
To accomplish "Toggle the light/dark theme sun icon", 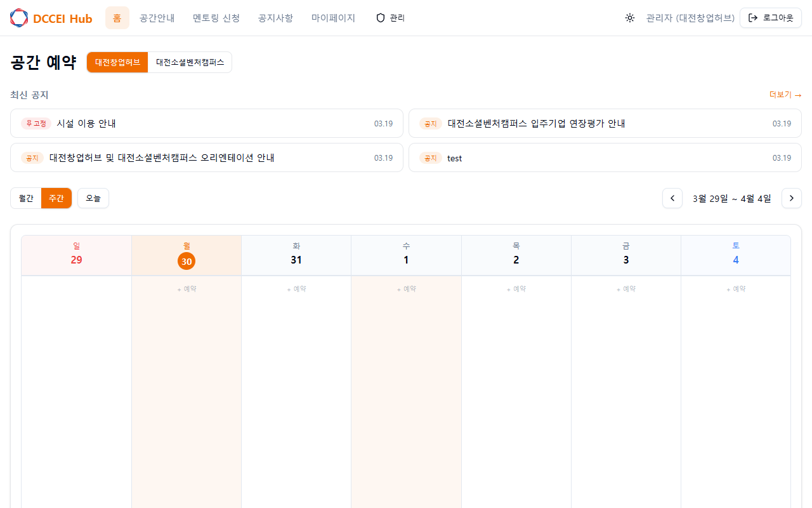I will click(629, 18).
